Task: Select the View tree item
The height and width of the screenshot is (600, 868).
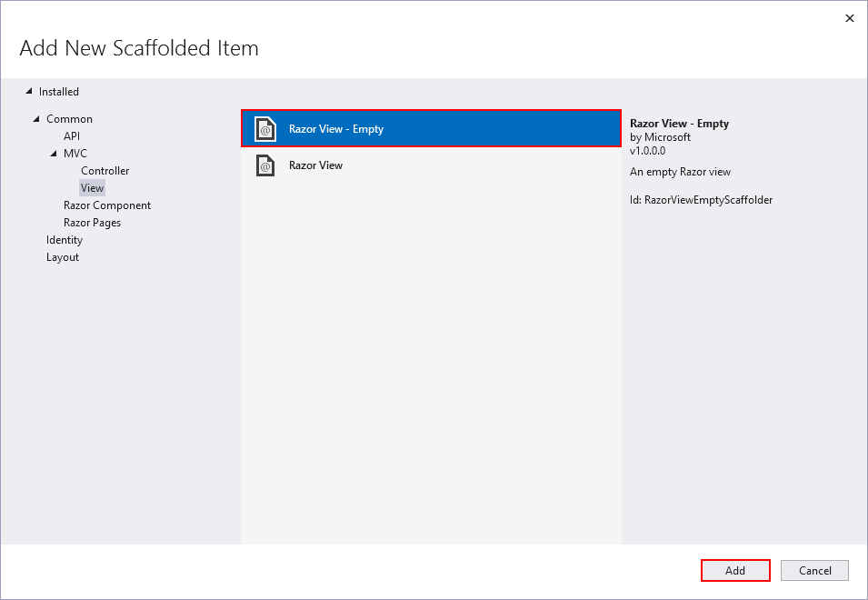Action: pyautogui.click(x=92, y=187)
